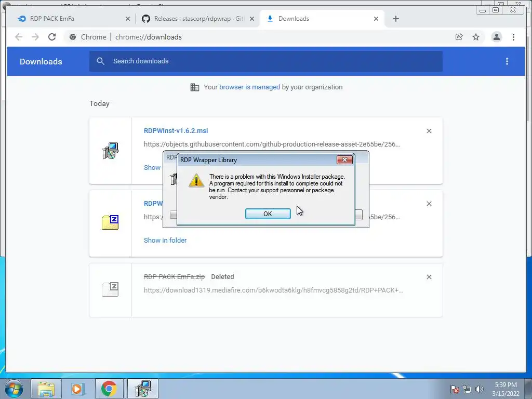Open the Downloads page more actions menu
This screenshot has width=532, height=399.
click(x=507, y=61)
